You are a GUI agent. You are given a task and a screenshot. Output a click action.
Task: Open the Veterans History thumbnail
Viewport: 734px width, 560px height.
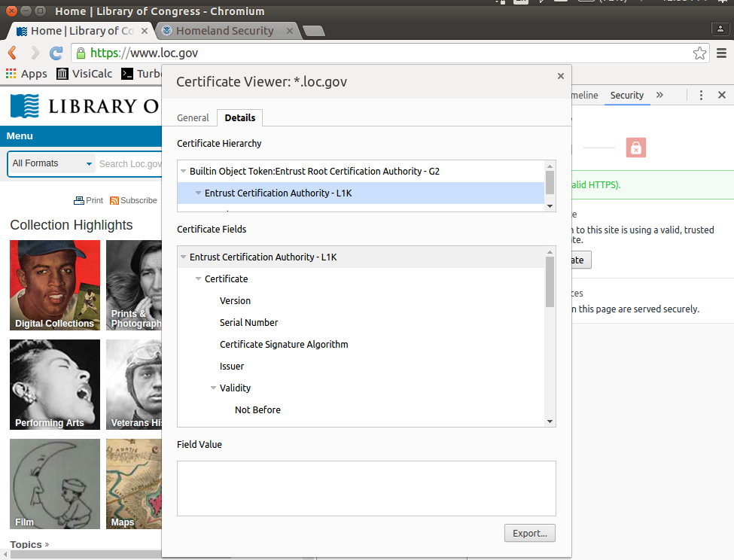134,385
